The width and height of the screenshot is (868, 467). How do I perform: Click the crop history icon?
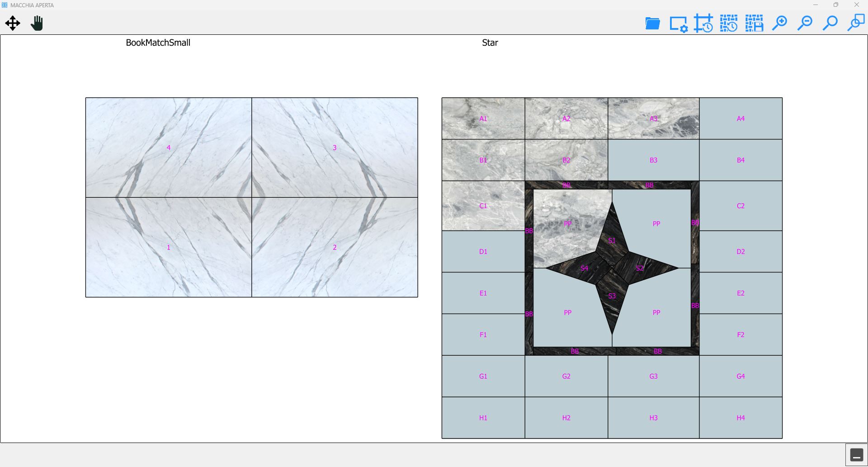click(703, 23)
